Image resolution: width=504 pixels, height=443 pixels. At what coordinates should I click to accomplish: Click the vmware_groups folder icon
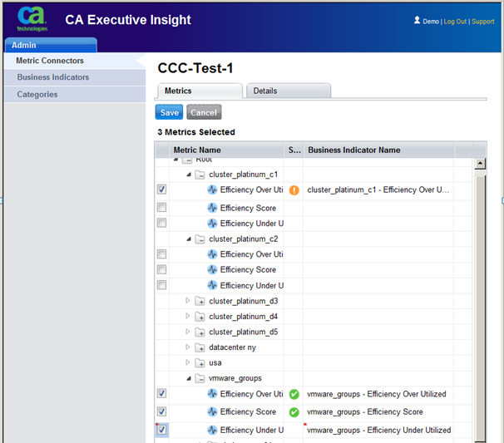200,378
